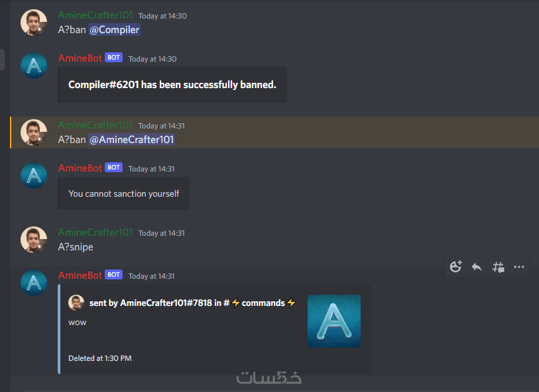Click the Add Reaction emoji icon
This screenshot has height=392, width=539.
(x=456, y=267)
